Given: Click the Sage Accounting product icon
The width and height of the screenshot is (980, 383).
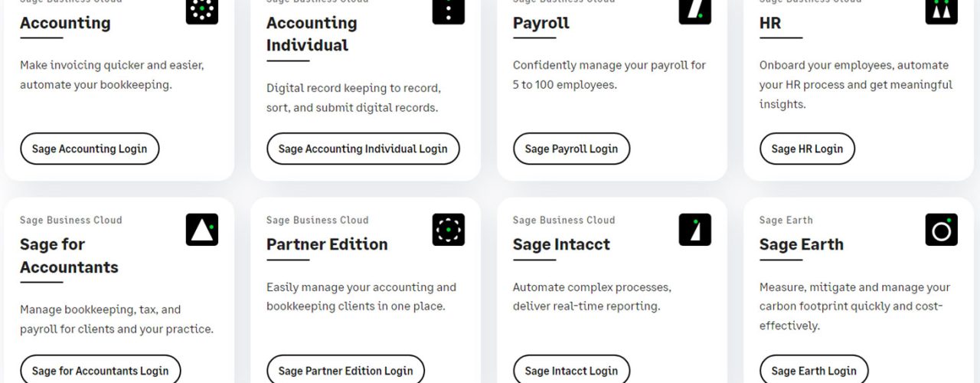Looking at the screenshot, I should (202, 11).
